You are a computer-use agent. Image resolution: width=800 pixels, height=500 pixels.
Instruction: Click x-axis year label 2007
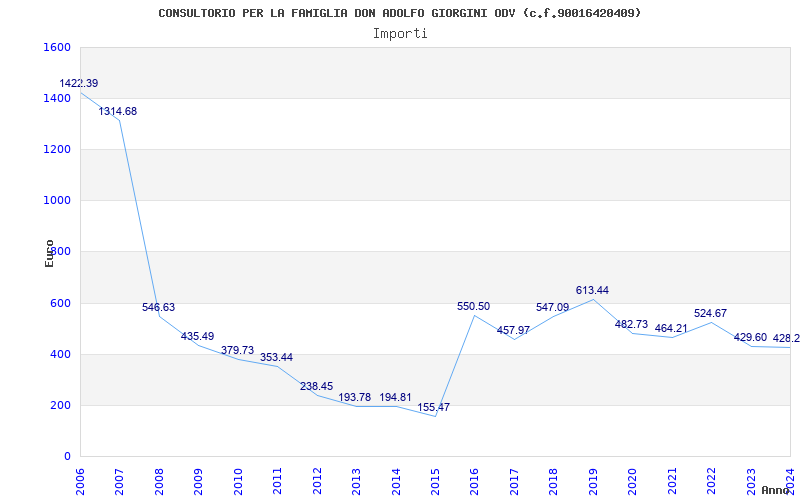(x=119, y=482)
